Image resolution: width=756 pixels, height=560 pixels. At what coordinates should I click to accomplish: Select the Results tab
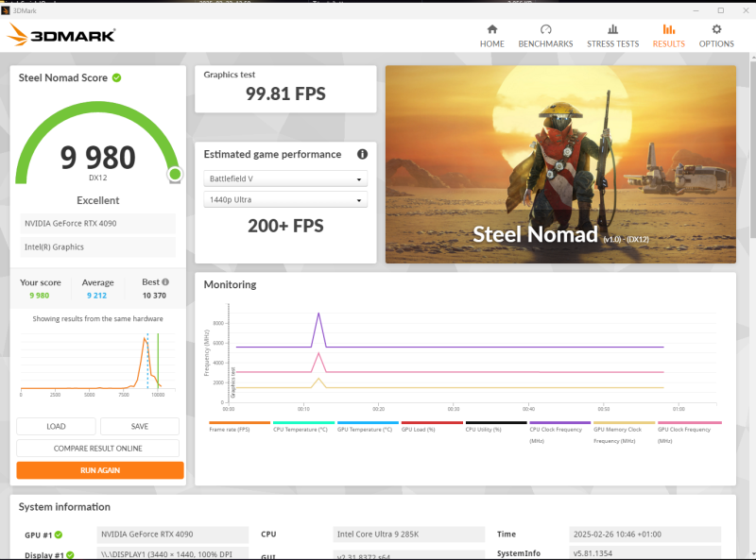pos(669,36)
